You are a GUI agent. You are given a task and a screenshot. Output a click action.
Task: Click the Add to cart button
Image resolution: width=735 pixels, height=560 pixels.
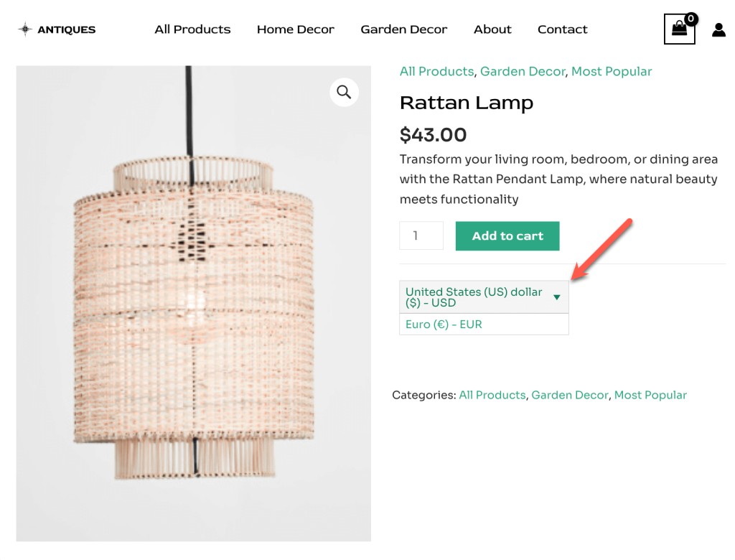tap(507, 236)
